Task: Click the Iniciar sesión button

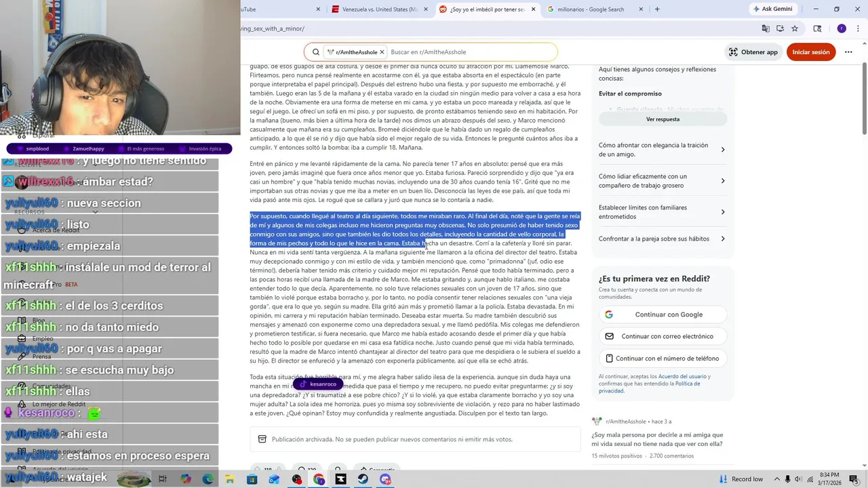Action: [x=811, y=52]
